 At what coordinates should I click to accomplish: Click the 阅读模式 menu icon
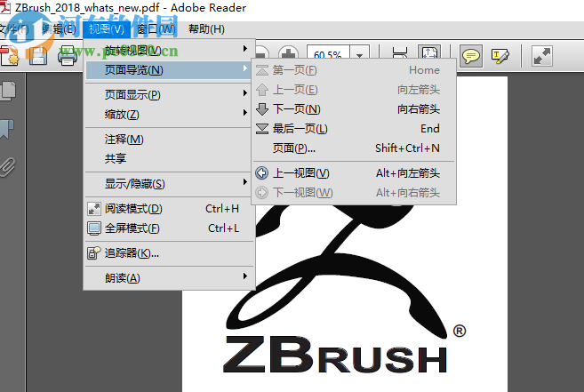94,209
